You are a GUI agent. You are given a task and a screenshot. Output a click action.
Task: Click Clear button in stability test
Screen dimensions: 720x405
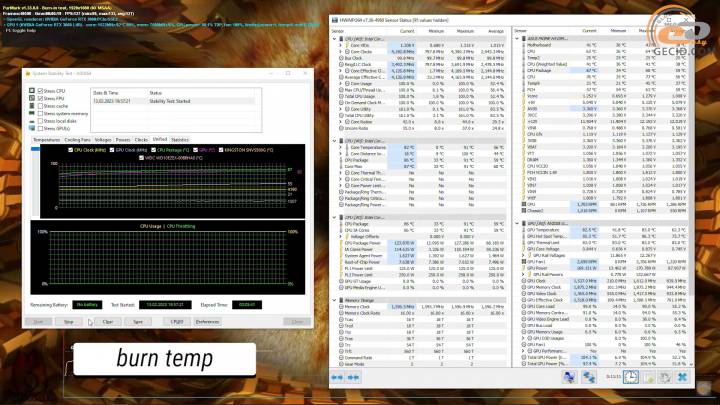click(108, 321)
